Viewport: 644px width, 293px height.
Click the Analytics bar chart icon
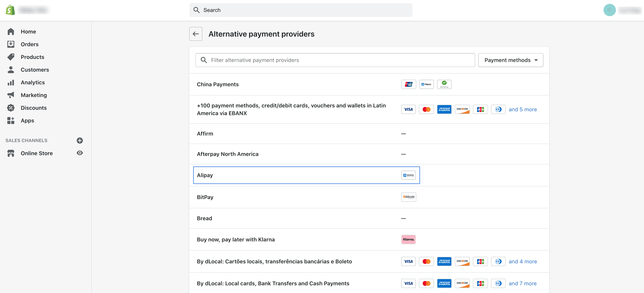pyautogui.click(x=11, y=83)
